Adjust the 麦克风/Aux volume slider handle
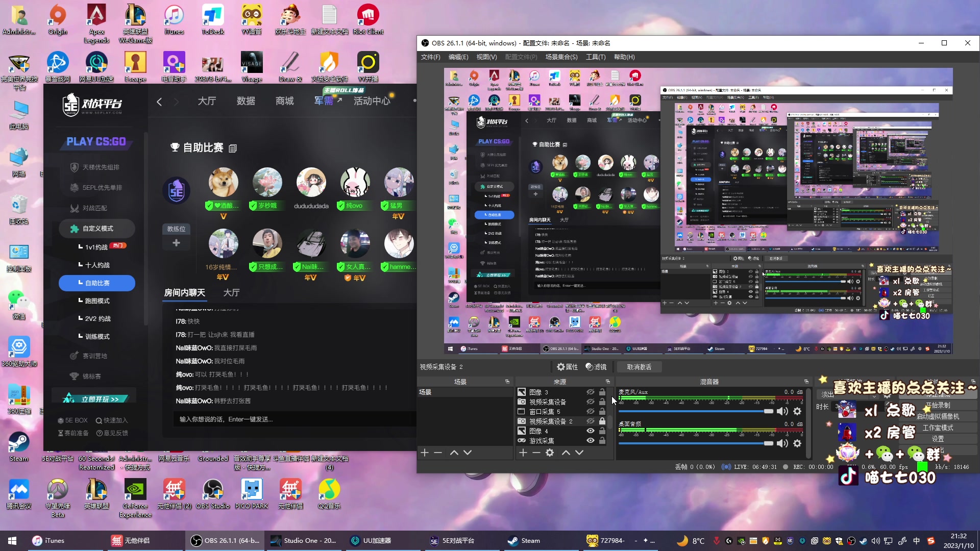Image resolution: width=980 pixels, height=551 pixels. pyautogui.click(x=768, y=411)
